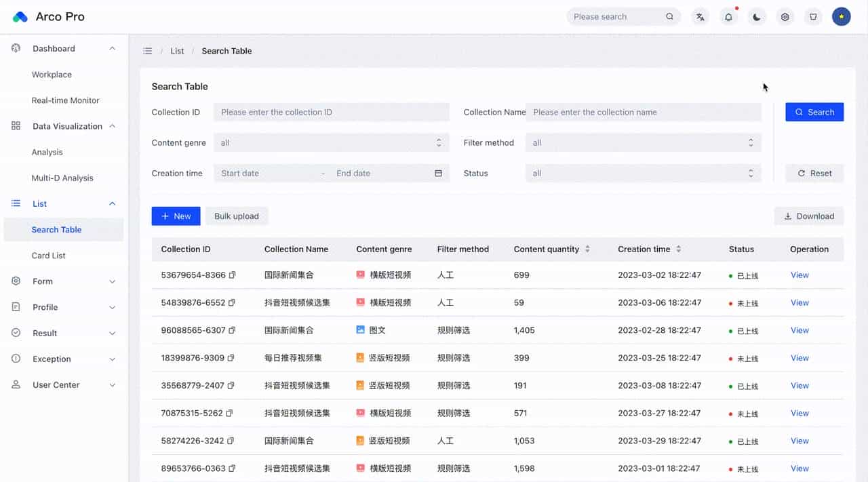Click the Arco Pro logo
868x482 pixels.
(x=47, y=16)
